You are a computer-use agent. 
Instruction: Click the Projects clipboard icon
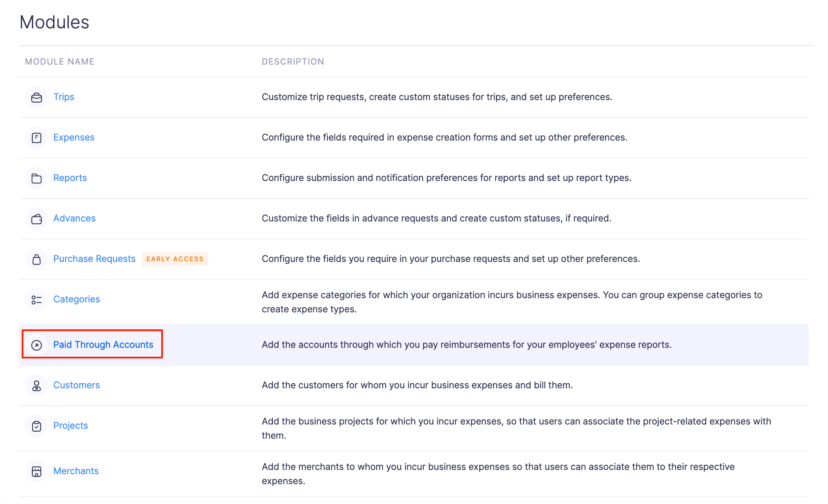(x=37, y=426)
